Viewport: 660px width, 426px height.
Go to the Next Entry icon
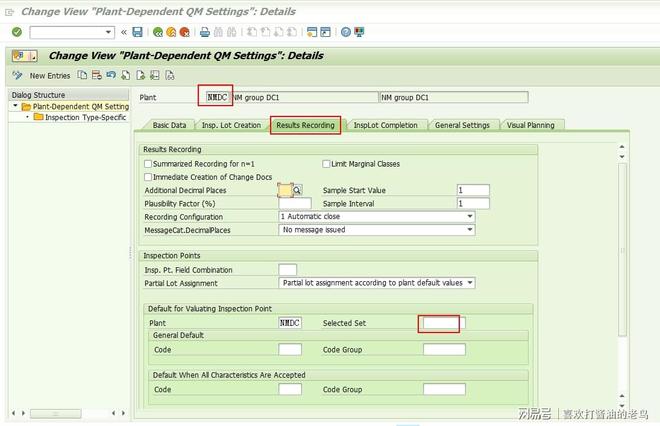tap(140, 75)
